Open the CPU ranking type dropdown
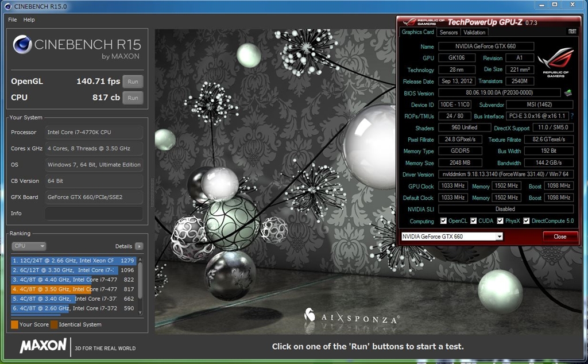 pyautogui.click(x=29, y=246)
